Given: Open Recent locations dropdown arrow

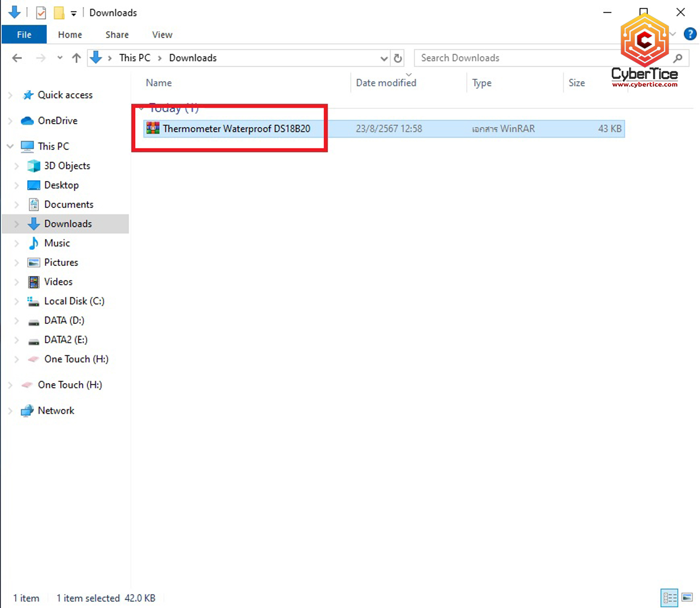Looking at the screenshot, I should point(60,58).
